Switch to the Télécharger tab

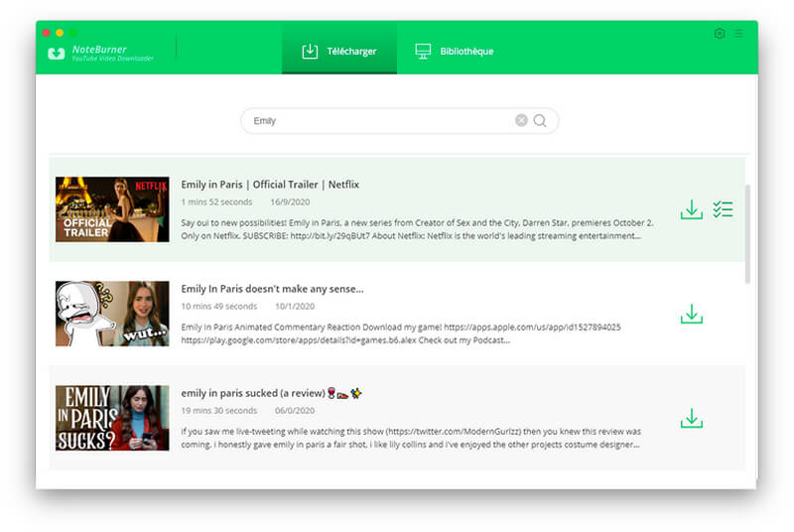[x=339, y=49]
